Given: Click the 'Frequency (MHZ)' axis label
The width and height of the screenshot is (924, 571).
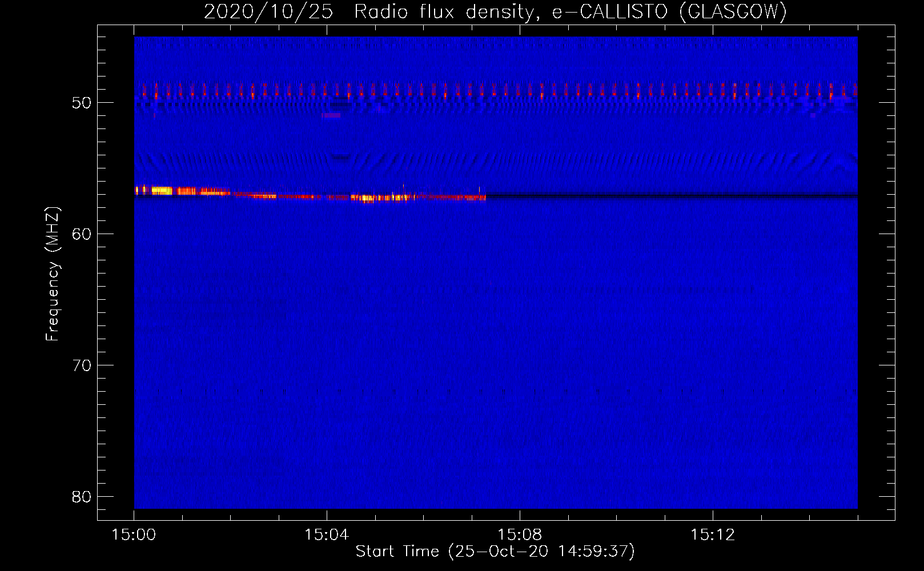Looking at the screenshot, I should [x=53, y=274].
